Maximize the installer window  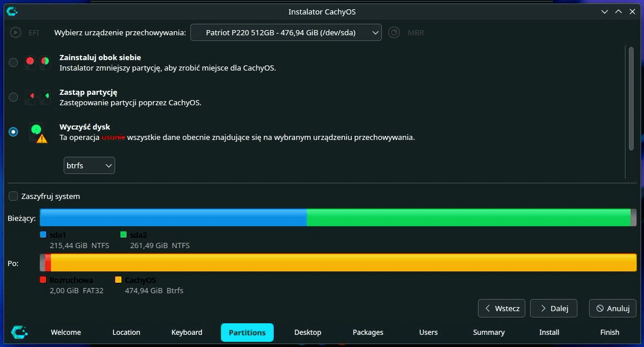(x=619, y=12)
